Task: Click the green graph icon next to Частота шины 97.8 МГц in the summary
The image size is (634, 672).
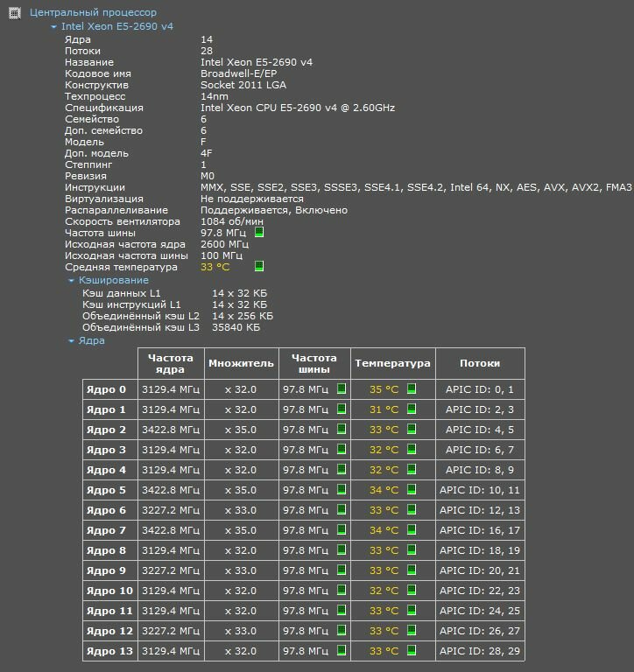Action: 259,232
